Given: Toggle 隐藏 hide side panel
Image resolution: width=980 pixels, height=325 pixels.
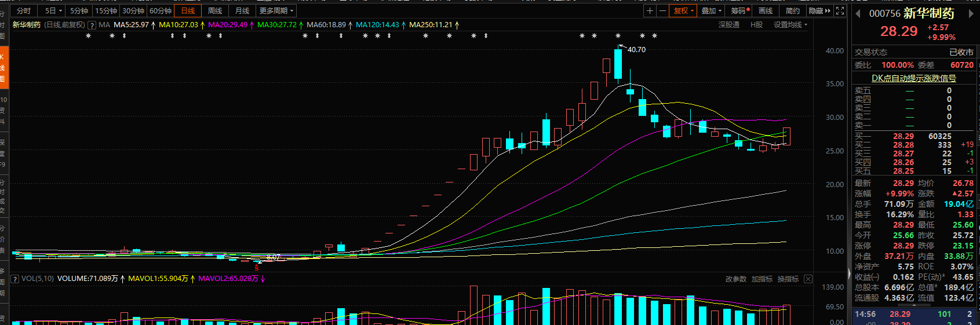Looking at the screenshot, I should 819,11.
